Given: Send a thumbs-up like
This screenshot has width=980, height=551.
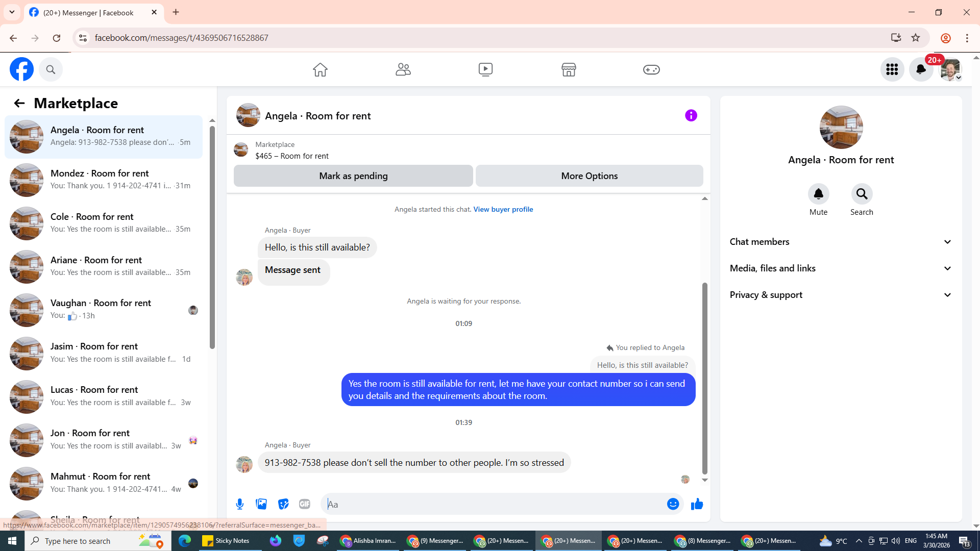Looking at the screenshot, I should (x=697, y=504).
